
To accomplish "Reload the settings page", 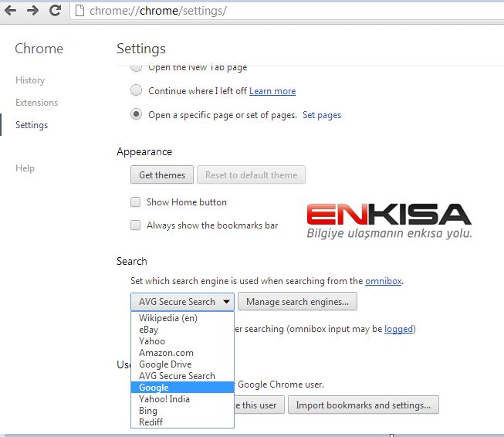I will (x=55, y=10).
